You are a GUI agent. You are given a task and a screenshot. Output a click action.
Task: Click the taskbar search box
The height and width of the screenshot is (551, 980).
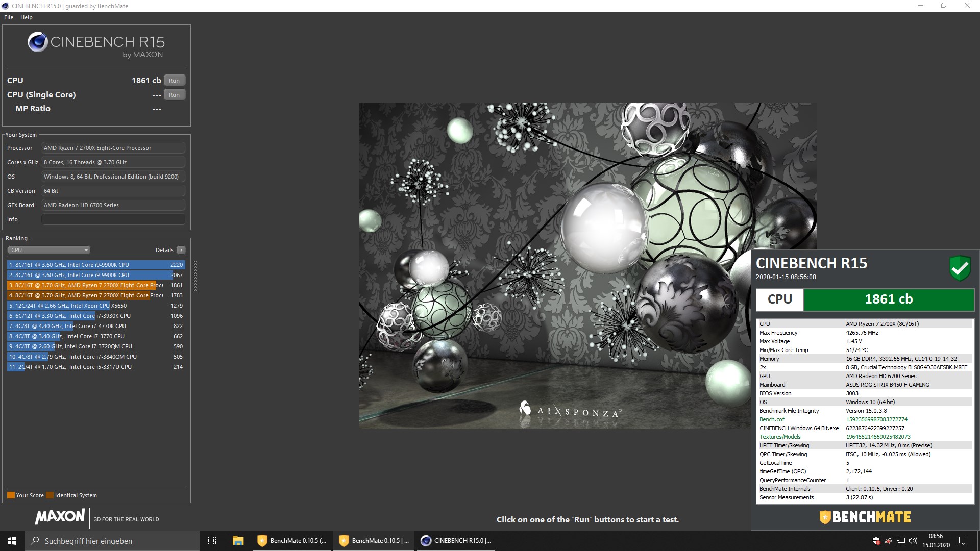pos(112,541)
